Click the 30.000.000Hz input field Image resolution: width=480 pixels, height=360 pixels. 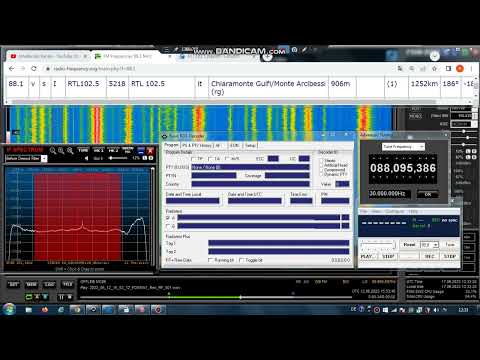[x=389, y=194]
